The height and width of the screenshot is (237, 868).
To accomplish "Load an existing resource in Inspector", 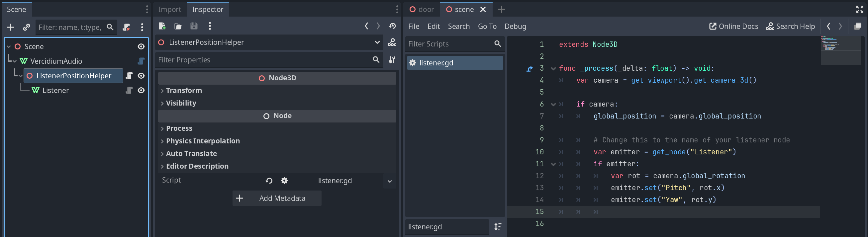I will click(178, 26).
